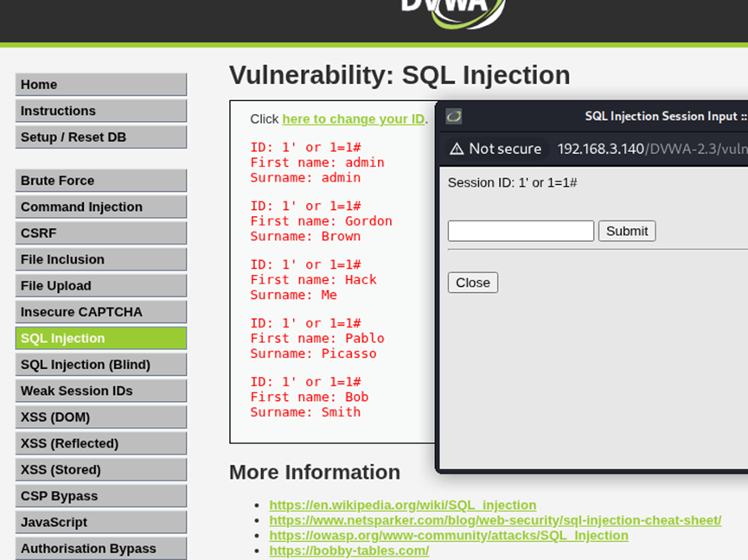The image size is (748, 560).
Task: Click 'here to change your ID' link
Action: click(x=354, y=118)
